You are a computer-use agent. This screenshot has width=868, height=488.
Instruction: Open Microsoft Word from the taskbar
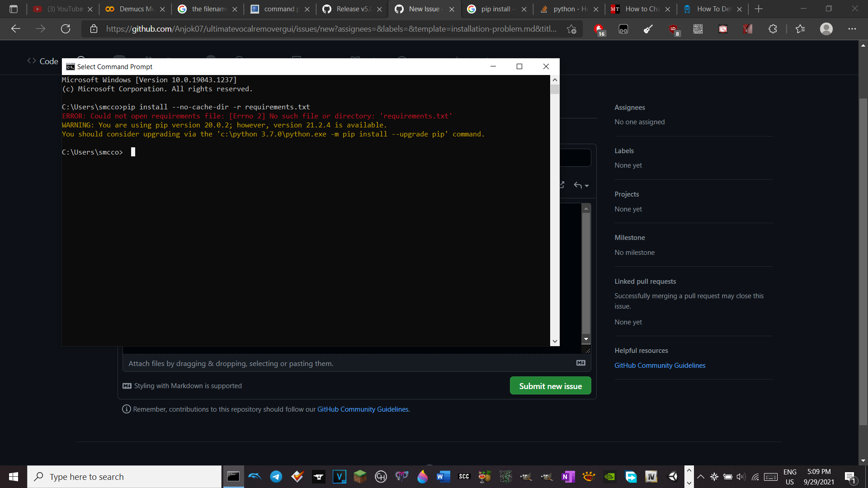[x=443, y=476]
